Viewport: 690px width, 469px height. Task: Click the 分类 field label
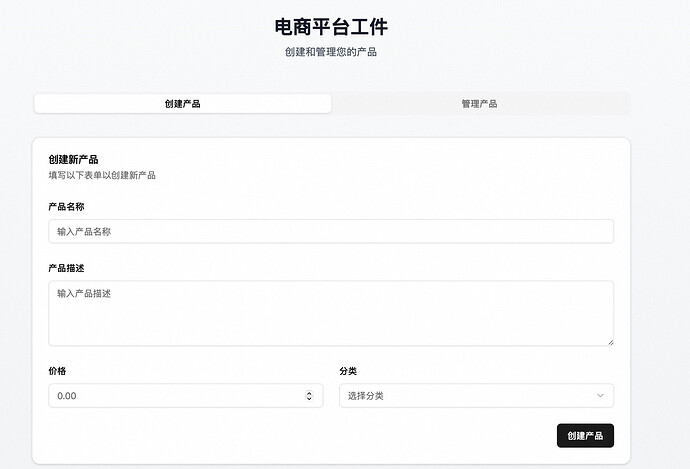[x=348, y=371]
